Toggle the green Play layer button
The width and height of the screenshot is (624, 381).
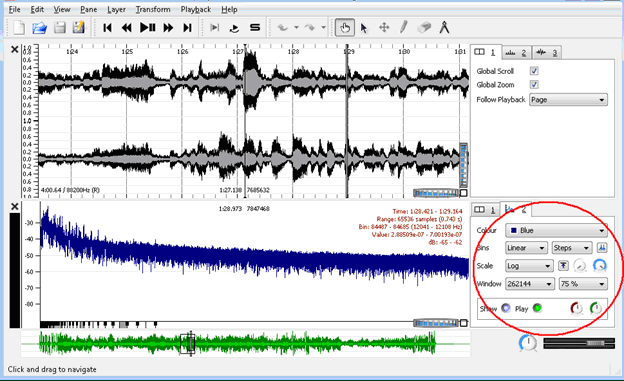click(x=537, y=308)
